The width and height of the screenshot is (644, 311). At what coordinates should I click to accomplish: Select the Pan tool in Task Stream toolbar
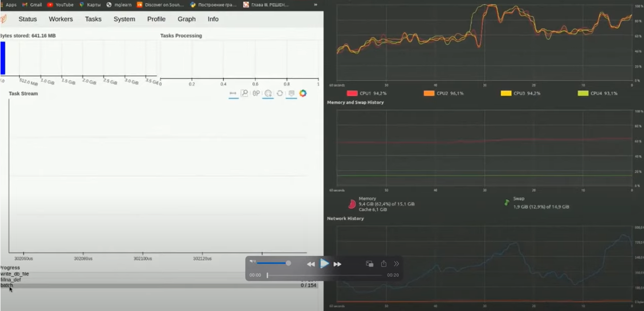click(x=233, y=93)
